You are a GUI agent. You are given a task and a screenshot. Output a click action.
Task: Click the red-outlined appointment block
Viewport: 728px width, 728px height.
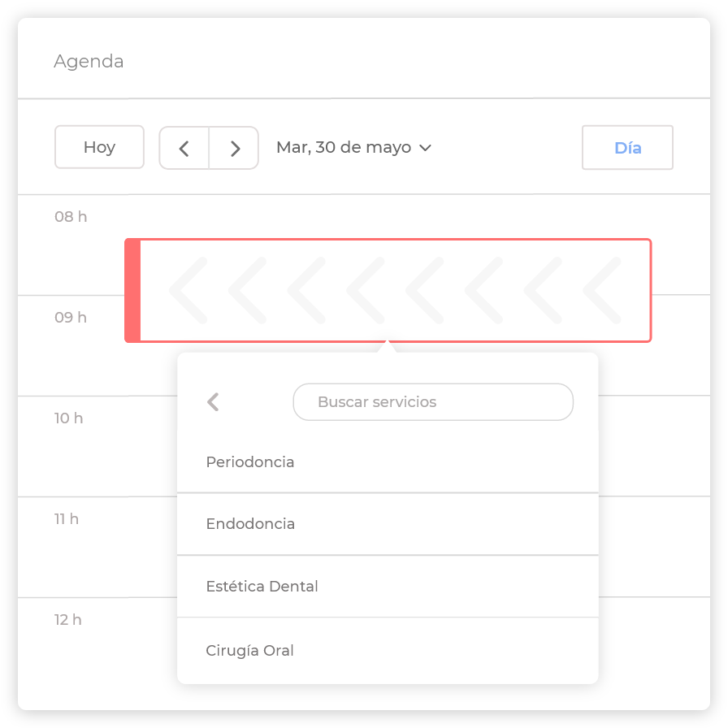click(395, 290)
